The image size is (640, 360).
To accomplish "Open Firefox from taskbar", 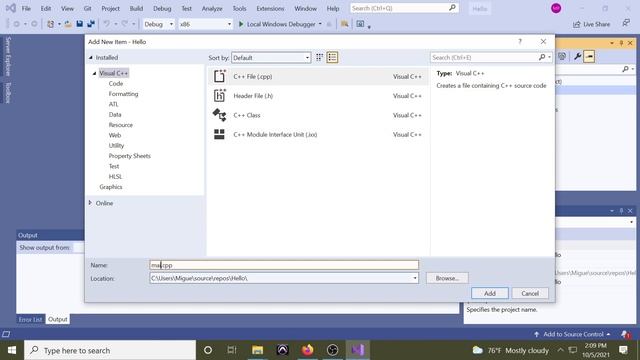I will coord(307,350).
